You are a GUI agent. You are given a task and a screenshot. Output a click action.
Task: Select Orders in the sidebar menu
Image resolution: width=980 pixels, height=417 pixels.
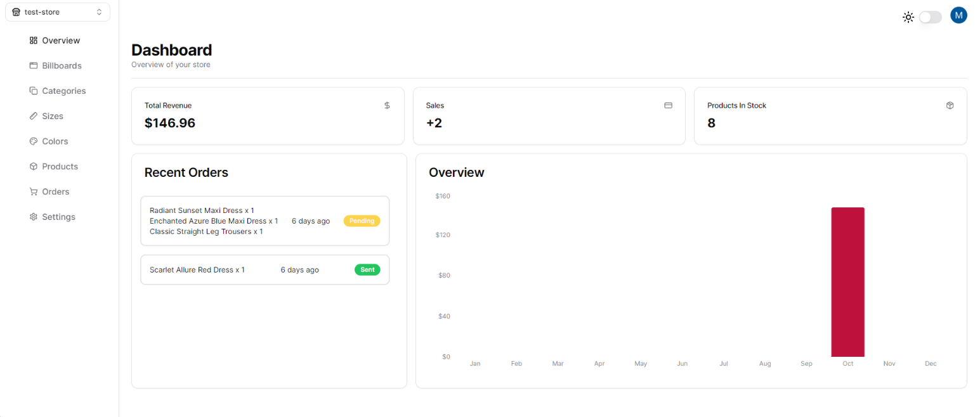point(55,191)
